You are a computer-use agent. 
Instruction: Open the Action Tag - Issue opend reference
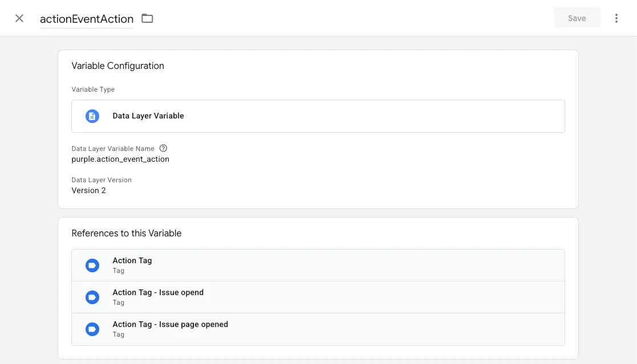tap(318, 297)
